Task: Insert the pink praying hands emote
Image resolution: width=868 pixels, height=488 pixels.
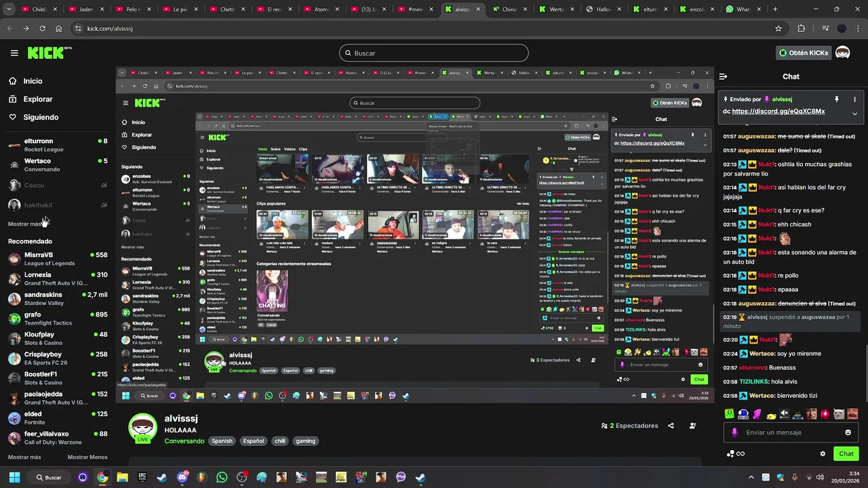Action: [x=757, y=413]
